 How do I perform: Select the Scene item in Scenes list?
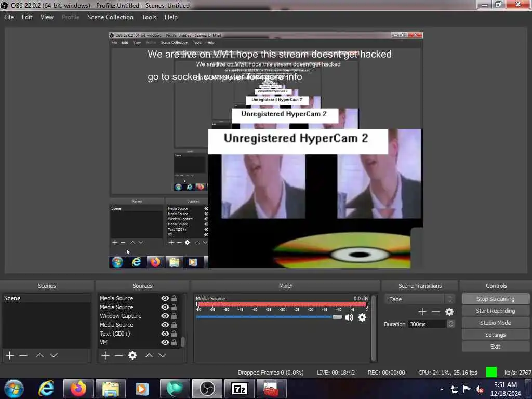click(x=46, y=298)
